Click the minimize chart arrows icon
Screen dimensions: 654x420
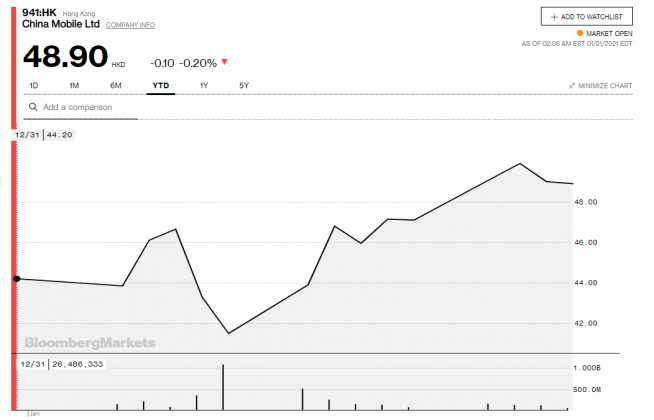click(x=572, y=86)
